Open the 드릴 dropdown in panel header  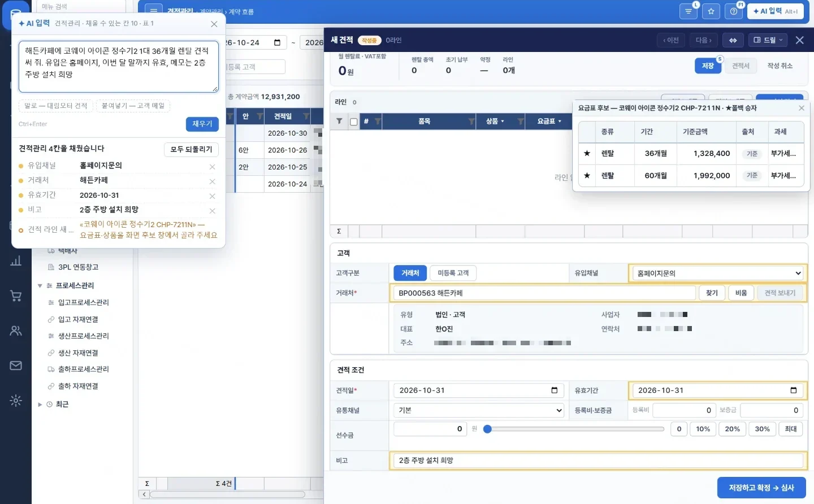tap(768, 40)
